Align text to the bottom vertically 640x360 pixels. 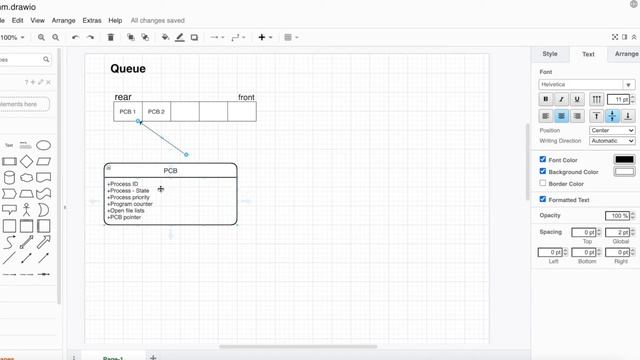click(x=628, y=116)
